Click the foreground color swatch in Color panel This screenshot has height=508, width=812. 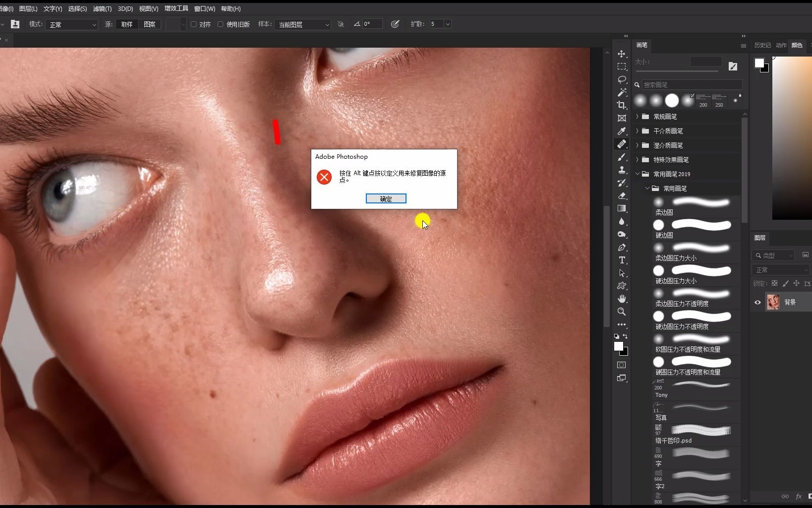(759, 63)
